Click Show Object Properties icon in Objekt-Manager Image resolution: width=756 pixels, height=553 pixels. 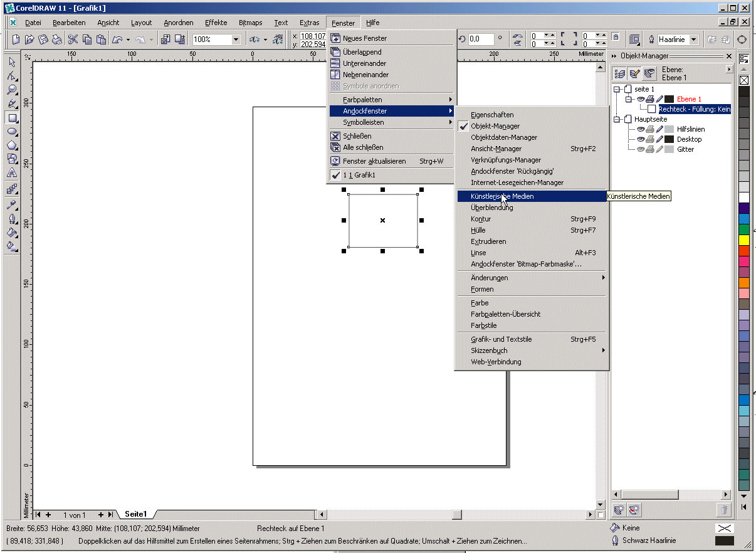(620, 73)
